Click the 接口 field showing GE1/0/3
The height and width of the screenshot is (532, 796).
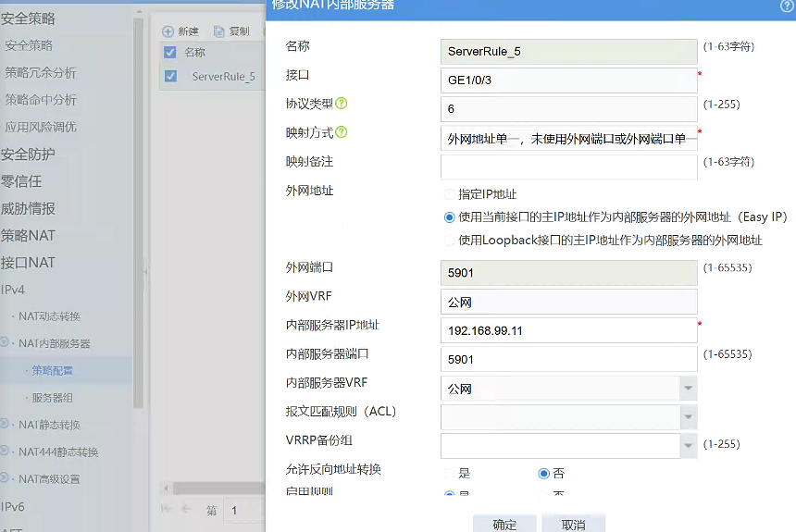click(568, 80)
